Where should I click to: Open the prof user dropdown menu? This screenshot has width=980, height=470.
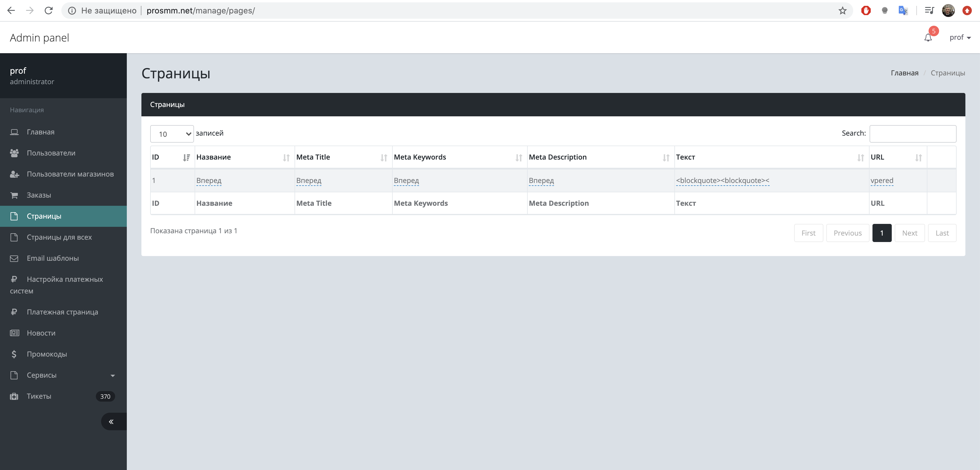(x=960, y=37)
